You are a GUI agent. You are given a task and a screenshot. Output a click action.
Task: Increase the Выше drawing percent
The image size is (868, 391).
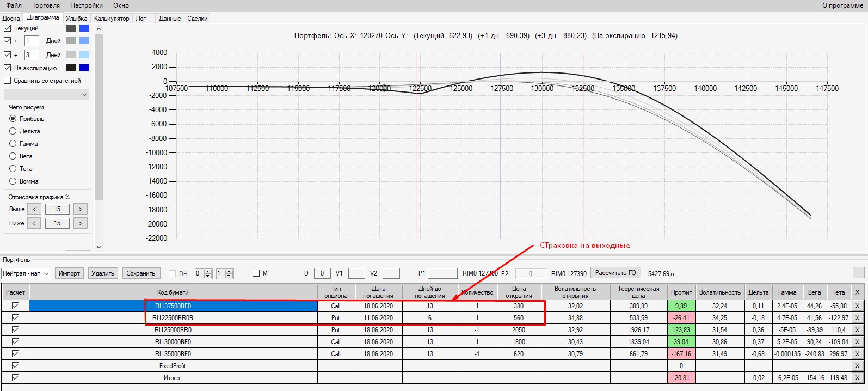81,209
